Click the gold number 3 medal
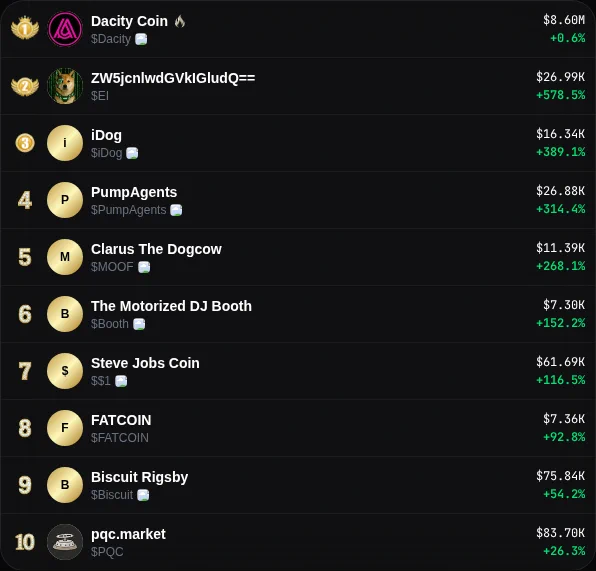596x571 pixels. click(x=25, y=143)
